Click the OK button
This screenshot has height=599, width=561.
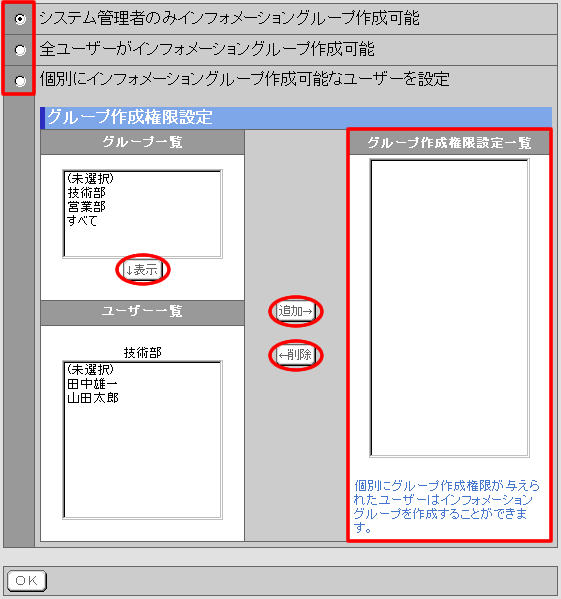tap(26, 581)
